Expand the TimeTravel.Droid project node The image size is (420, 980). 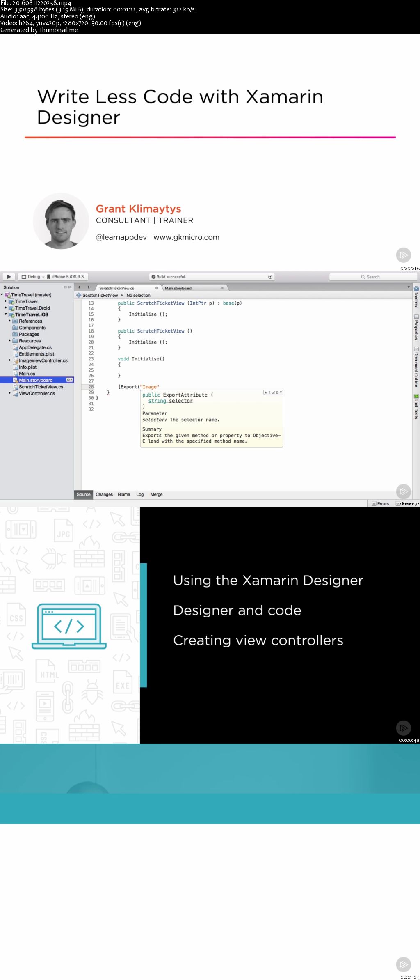point(6,308)
